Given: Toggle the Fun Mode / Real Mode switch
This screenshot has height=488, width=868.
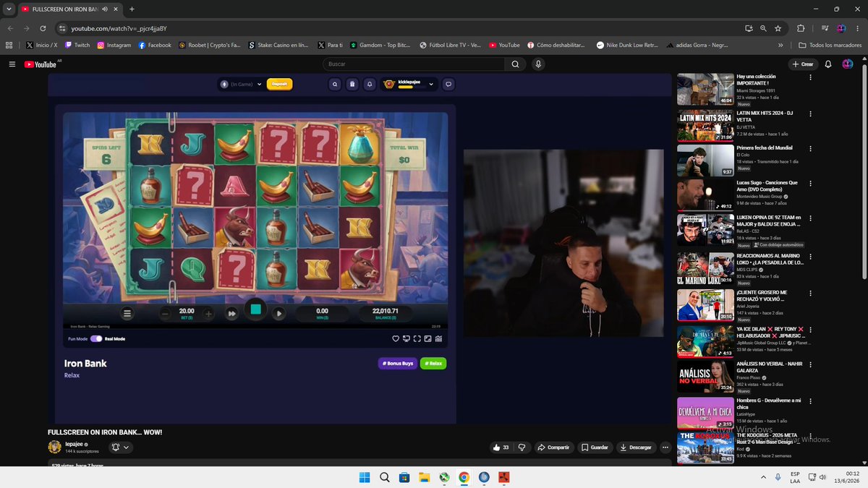Looking at the screenshot, I should pyautogui.click(x=96, y=338).
